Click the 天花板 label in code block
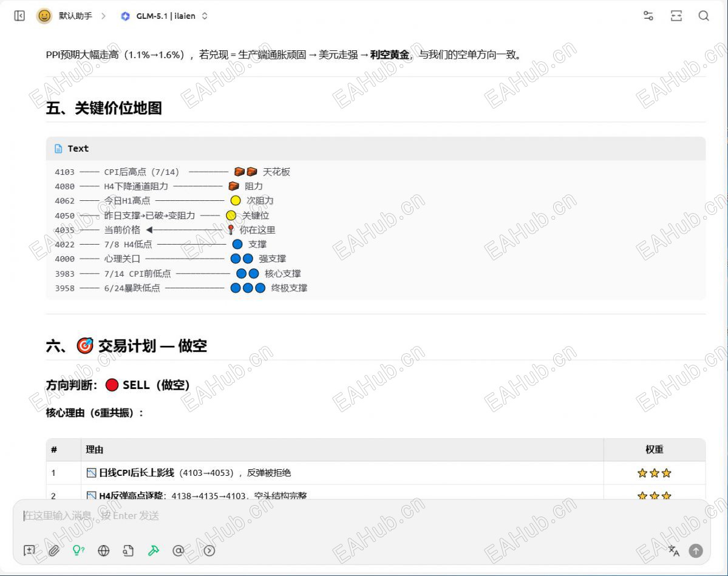Viewport: 728px width, 576px height. click(276, 172)
